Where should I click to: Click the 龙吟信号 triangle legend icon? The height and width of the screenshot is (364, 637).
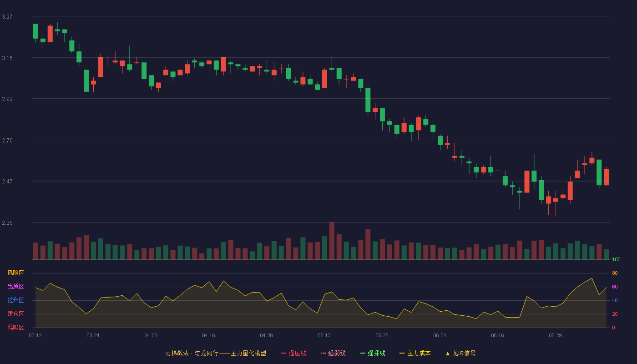448,353
